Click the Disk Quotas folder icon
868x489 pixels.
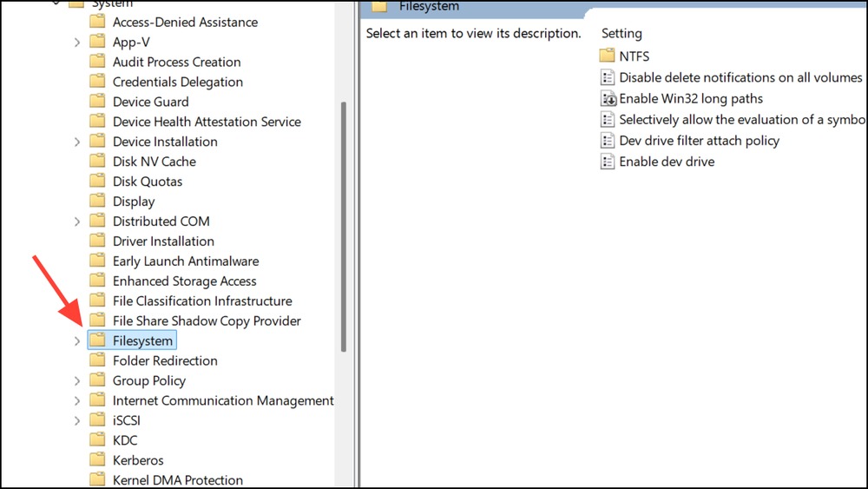(97, 182)
